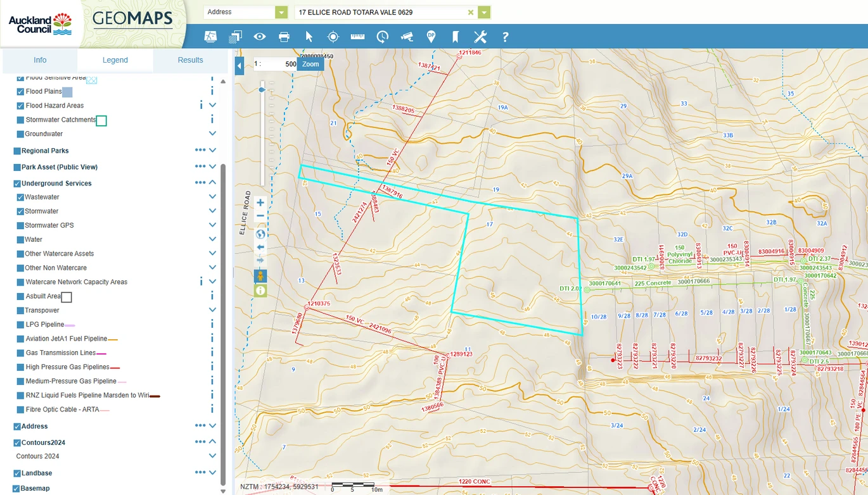
Task: Expand the Regional Parks group
Action: click(213, 151)
